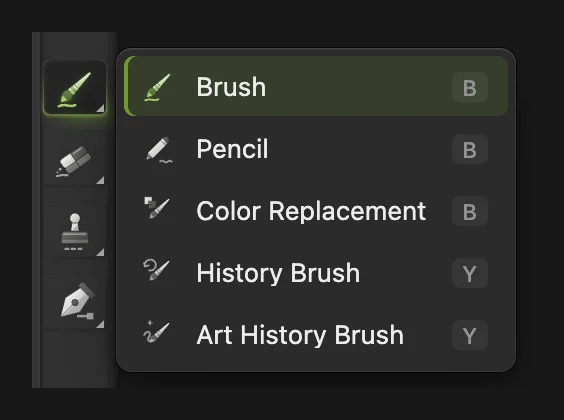Expand the Stamp tool flyout corner triangle
Viewport: 564px width, 420px height.
click(x=100, y=252)
